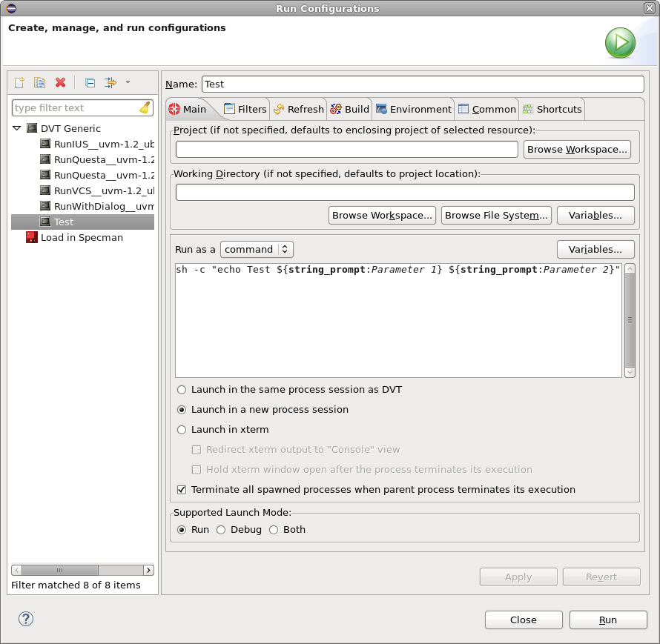Open the filter launch configurations icon
This screenshot has height=644, width=660.
click(108, 82)
